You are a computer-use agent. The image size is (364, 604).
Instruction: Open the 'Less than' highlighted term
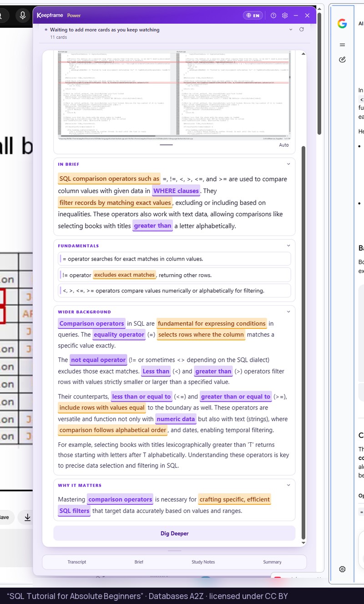156,371
